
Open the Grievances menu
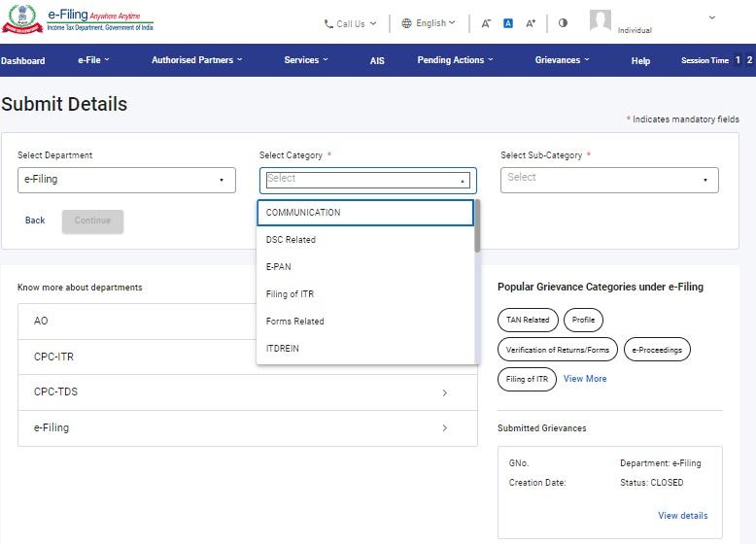tap(562, 60)
